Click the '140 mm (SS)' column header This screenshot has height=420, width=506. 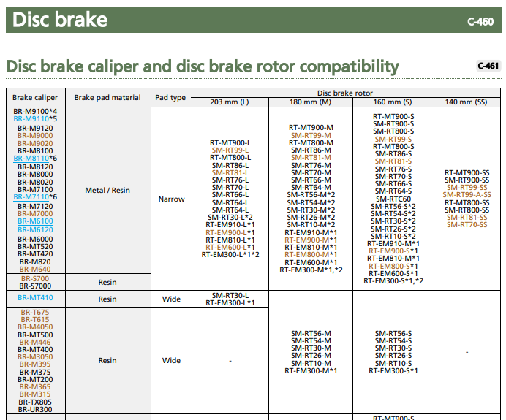(x=467, y=102)
